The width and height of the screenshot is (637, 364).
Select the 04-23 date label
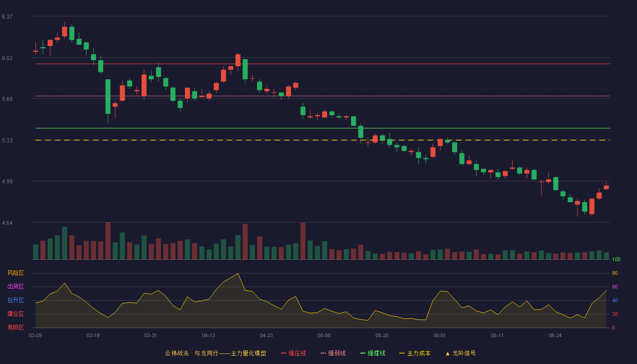pos(266,335)
